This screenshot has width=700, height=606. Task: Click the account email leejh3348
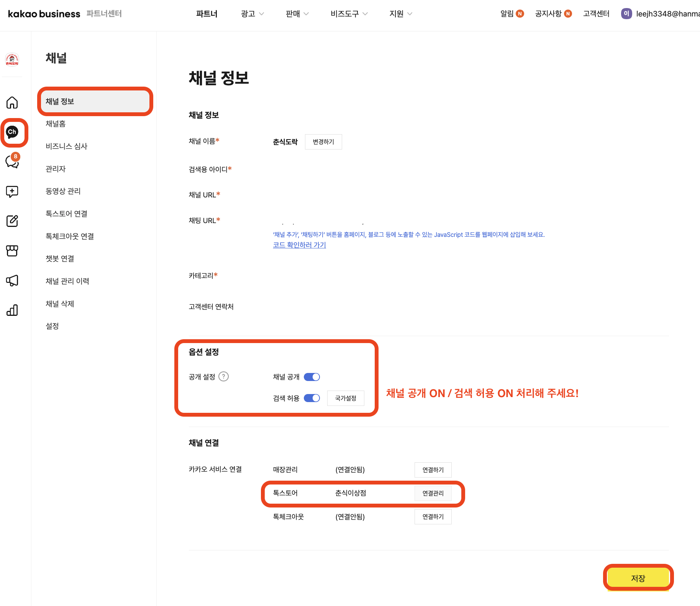pos(668,14)
